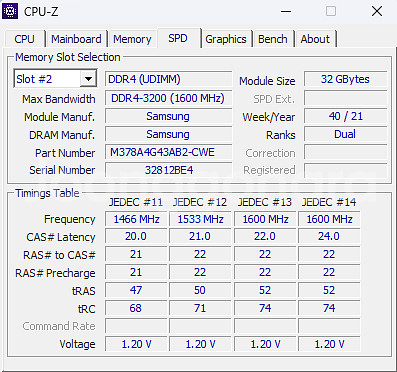Click JEDEC #11 voltage 1.20 V cell
This screenshot has width=397, height=372.
(x=136, y=344)
